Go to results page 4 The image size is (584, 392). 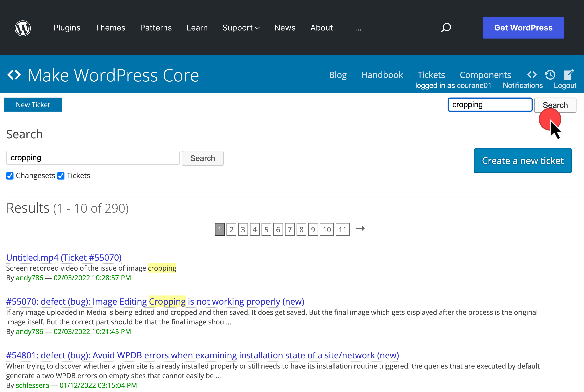click(x=255, y=229)
